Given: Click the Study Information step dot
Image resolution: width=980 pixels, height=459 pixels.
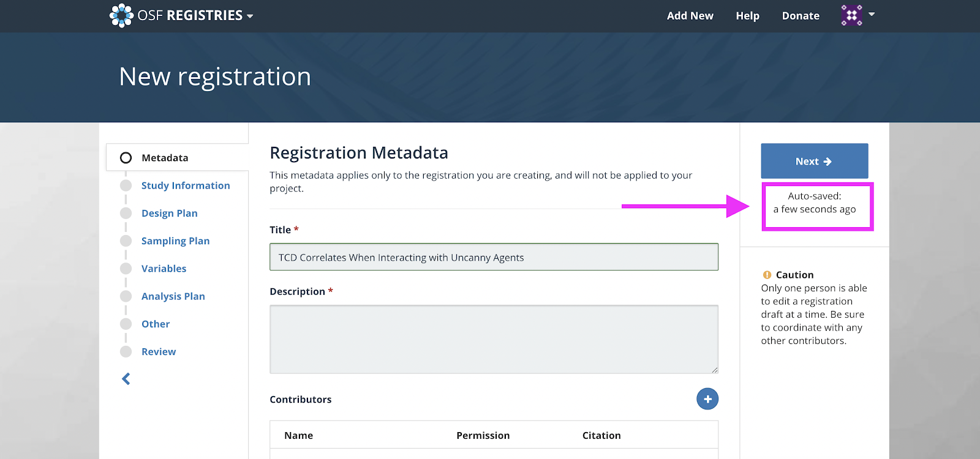Looking at the screenshot, I should click(x=126, y=185).
